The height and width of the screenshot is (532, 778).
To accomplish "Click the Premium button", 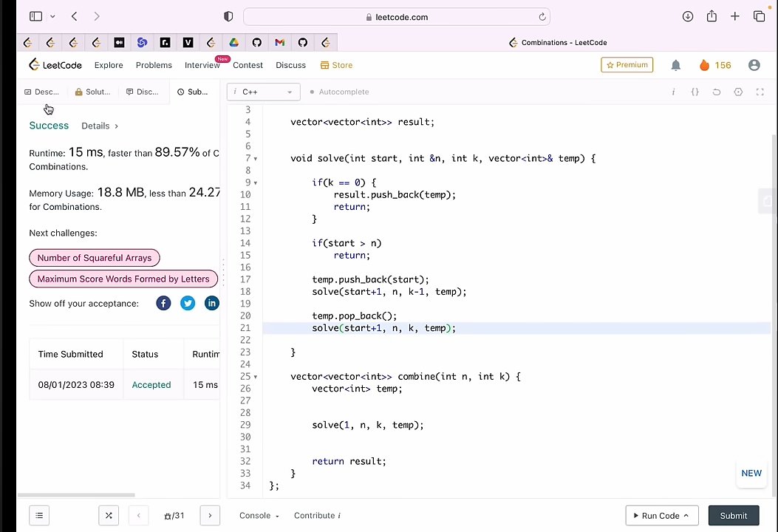I will [627, 64].
